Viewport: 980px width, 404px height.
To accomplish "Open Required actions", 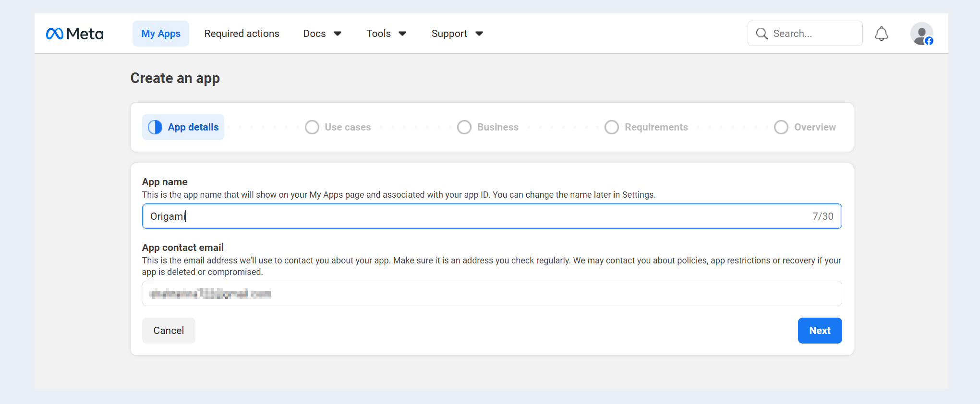I will coord(242,34).
